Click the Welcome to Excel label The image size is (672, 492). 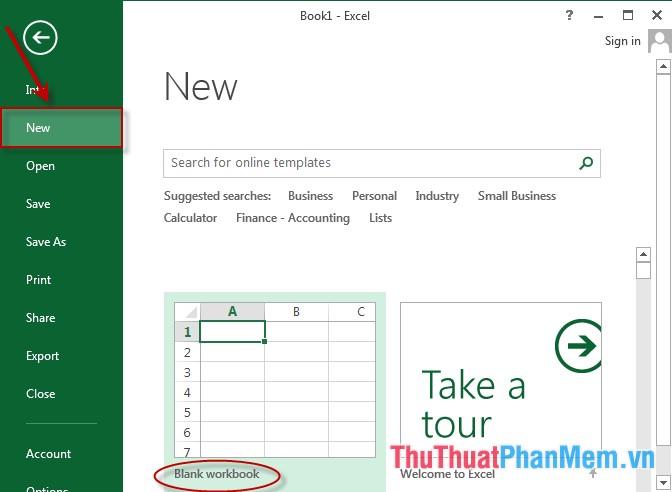[447, 474]
